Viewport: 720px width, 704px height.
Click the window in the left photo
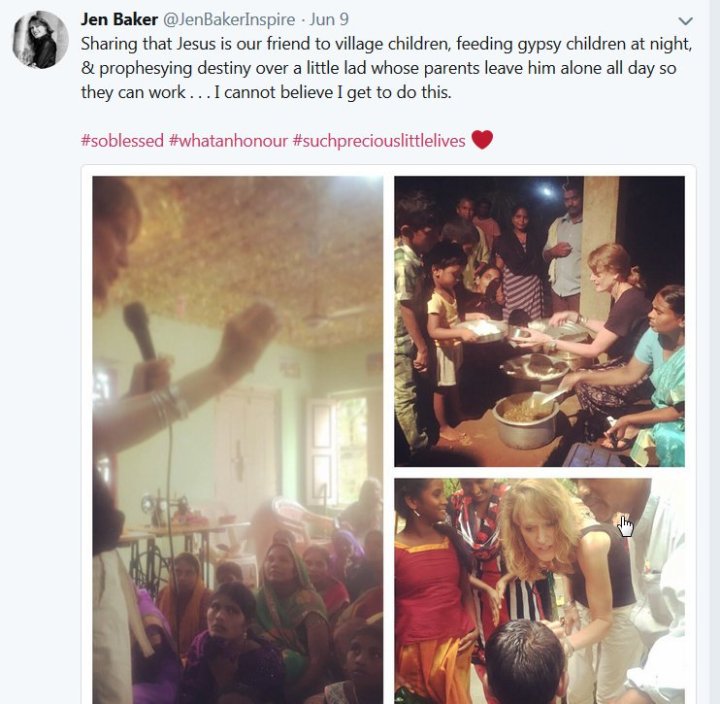pos(341,450)
